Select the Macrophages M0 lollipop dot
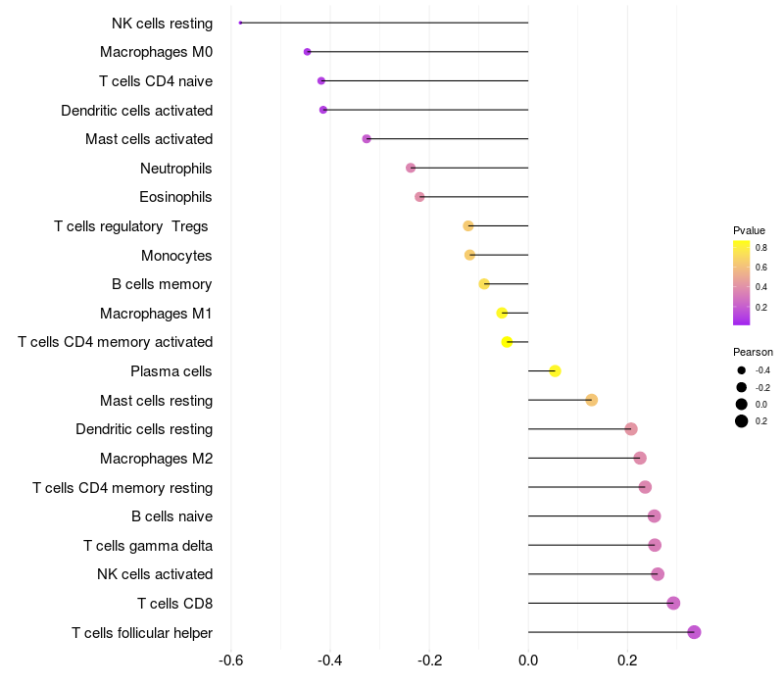The width and height of the screenshot is (784, 686). (308, 52)
